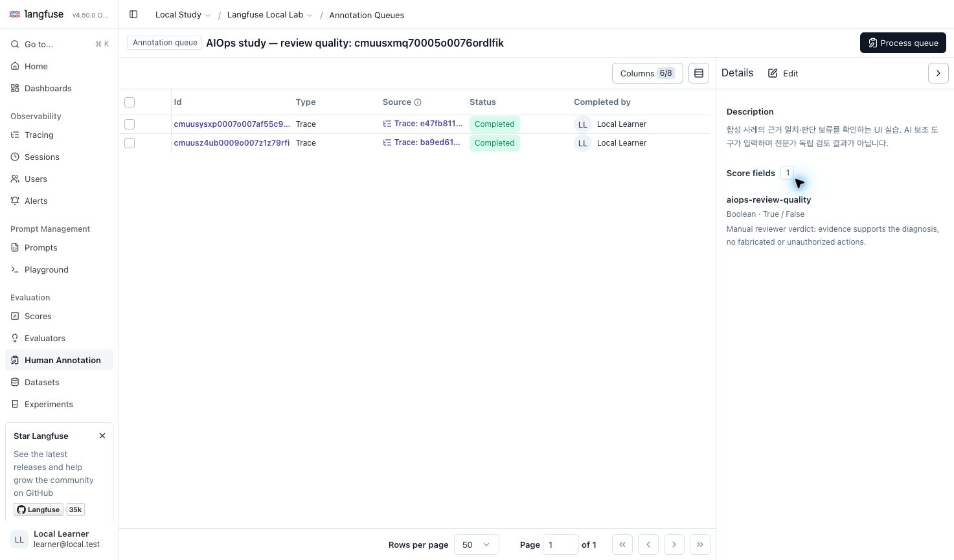Open the Annotation Queues breadcrumb
The height and width of the screenshot is (560, 954).
[367, 15]
